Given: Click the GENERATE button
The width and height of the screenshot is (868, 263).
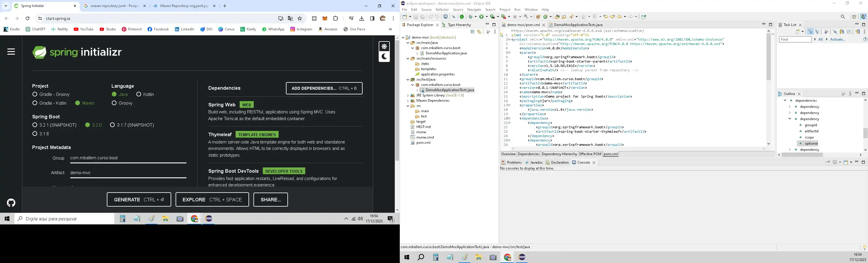Looking at the screenshot, I should pos(139,200).
